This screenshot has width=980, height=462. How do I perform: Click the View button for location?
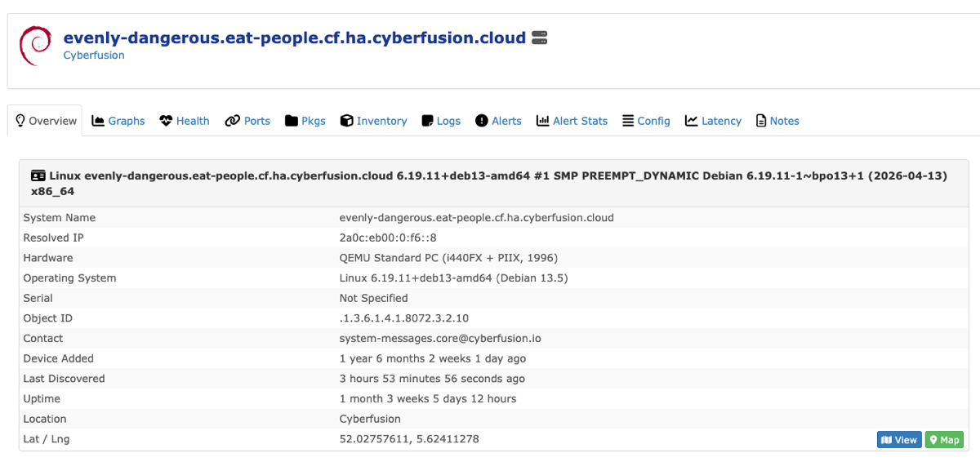click(899, 440)
